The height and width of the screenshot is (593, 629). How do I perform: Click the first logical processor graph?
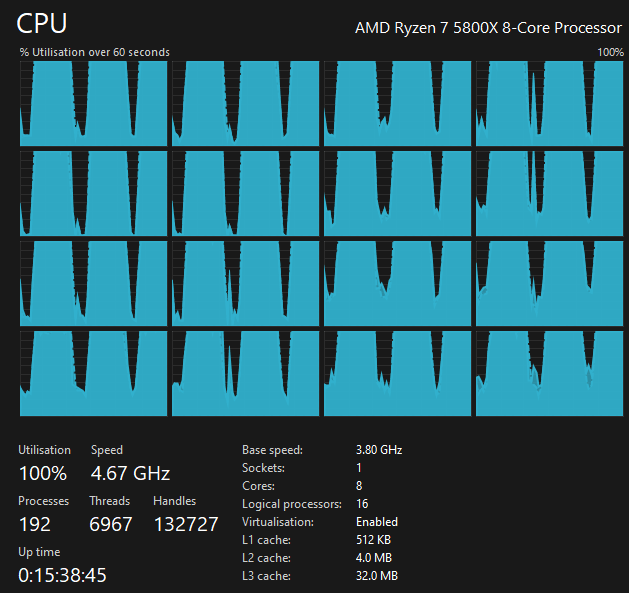coord(93,104)
